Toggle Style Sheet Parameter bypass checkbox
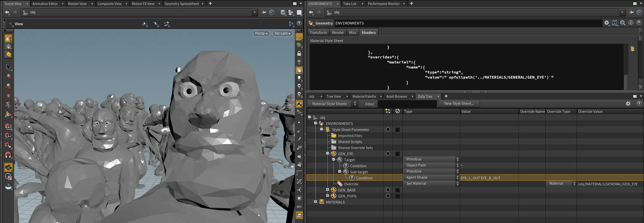644x223 pixels. (x=397, y=130)
